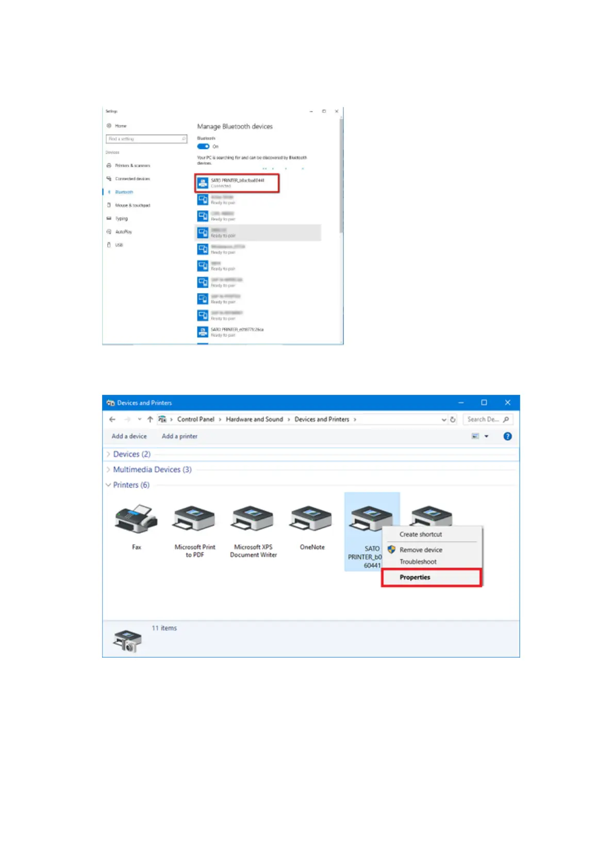Open the address bar history dropdown
This screenshot has height=868, width=614.
pyautogui.click(x=444, y=420)
